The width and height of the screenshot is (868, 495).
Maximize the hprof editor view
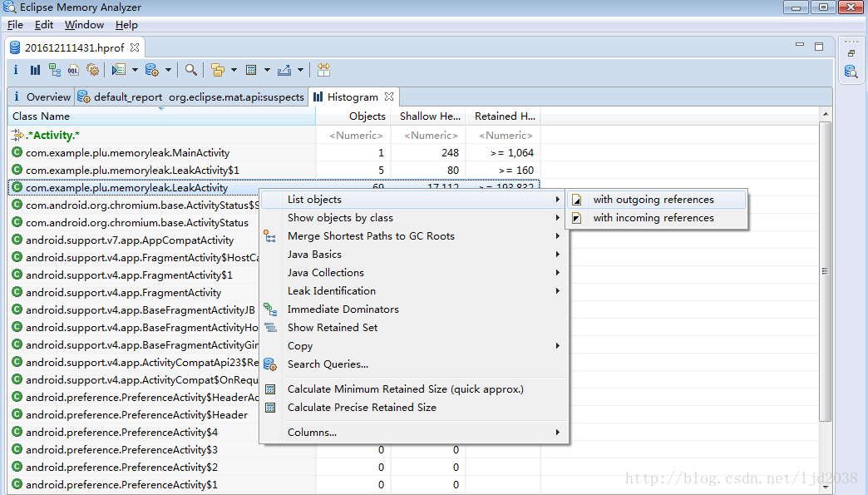pyautogui.click(x=819, y=47)
